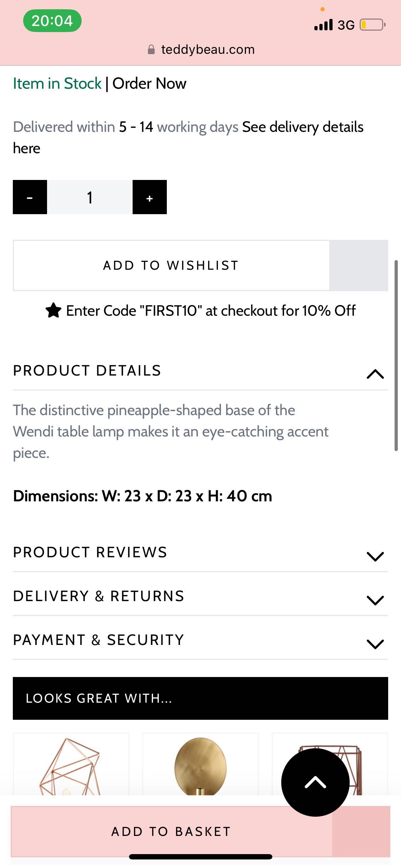Tap the padlock icon in address bar
Image resolution: width=401 pixels, height=868 pixels.
click(151, 50)
